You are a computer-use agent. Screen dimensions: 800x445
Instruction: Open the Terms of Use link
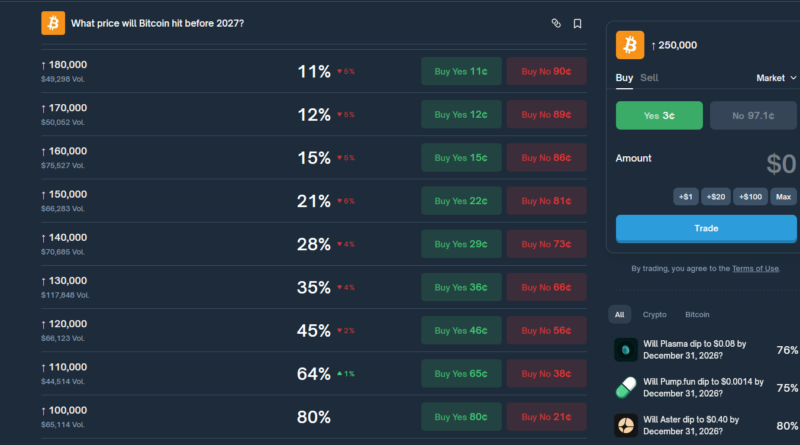point(755,268)
